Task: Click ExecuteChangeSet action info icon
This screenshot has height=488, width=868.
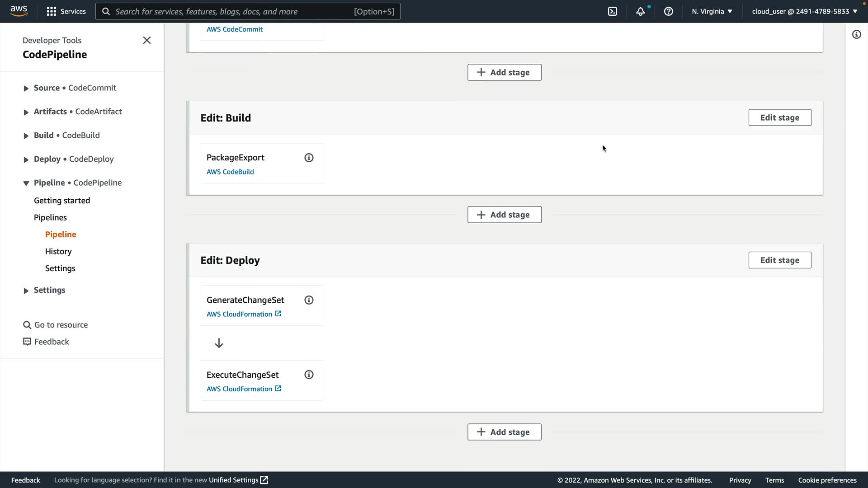Action: [x=309, y=375]
